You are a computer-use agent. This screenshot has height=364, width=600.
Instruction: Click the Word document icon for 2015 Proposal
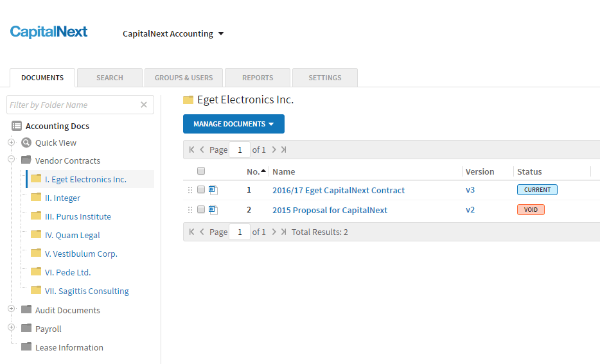coord(213,210)
